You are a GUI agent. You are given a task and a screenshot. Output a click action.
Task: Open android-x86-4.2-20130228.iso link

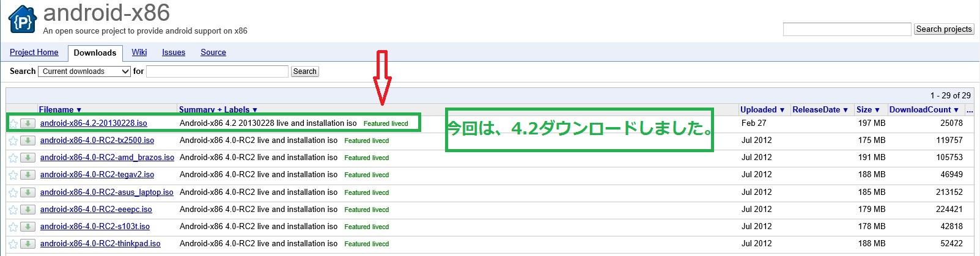[x=94, y=123]
